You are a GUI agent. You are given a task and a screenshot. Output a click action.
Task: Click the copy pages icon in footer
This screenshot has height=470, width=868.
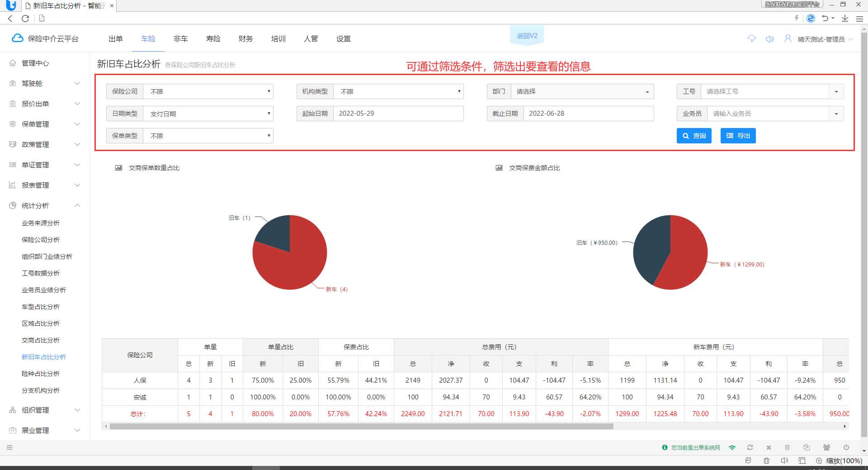tap(806, 447)
